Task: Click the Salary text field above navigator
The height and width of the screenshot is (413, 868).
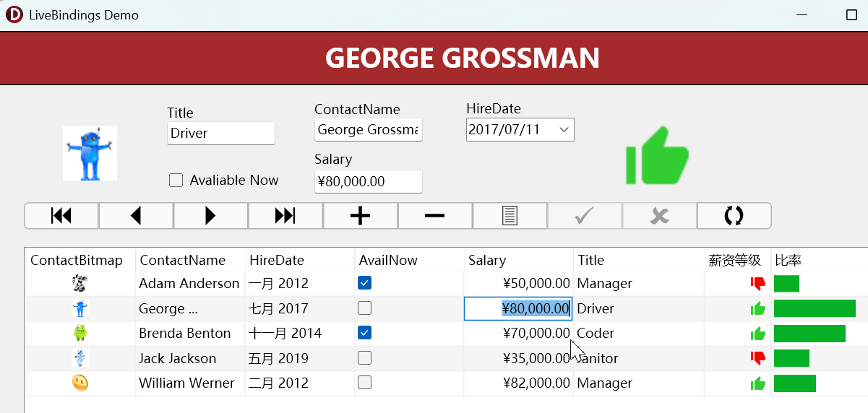Action: [x=368, y=182]
